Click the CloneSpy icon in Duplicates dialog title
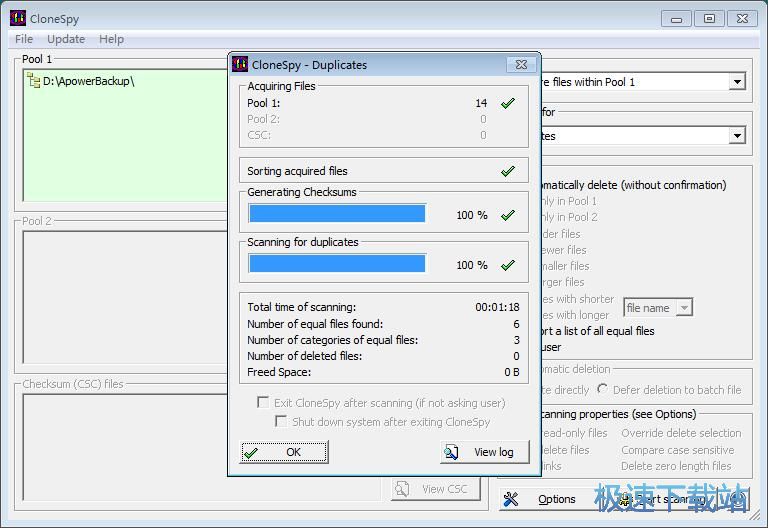Image resolution: width=768 pixels, height=528 pixels. pyautogui.click(x=240, y=64)
